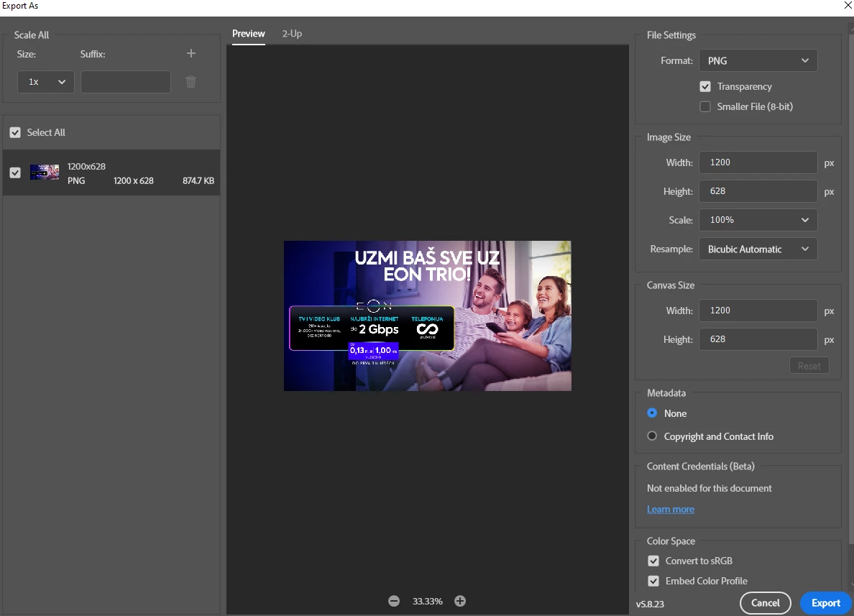Click the Reset canvas size button

[809, 366]
